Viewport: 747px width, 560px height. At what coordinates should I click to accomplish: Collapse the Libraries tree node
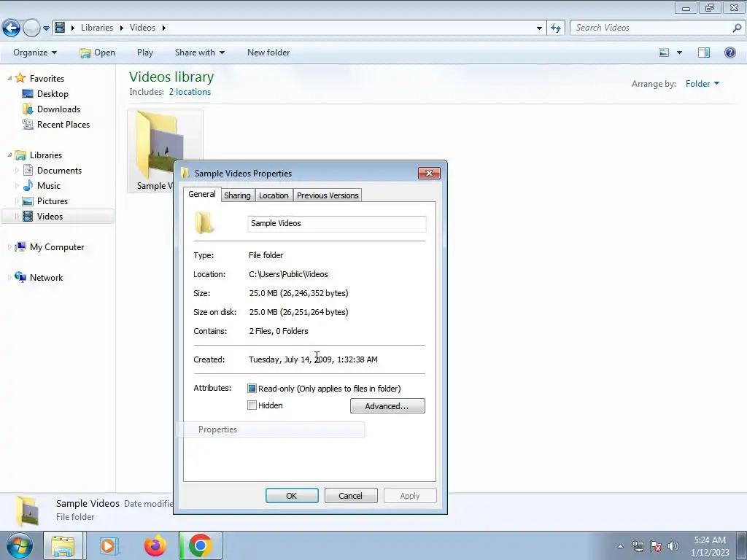[9, 155]
